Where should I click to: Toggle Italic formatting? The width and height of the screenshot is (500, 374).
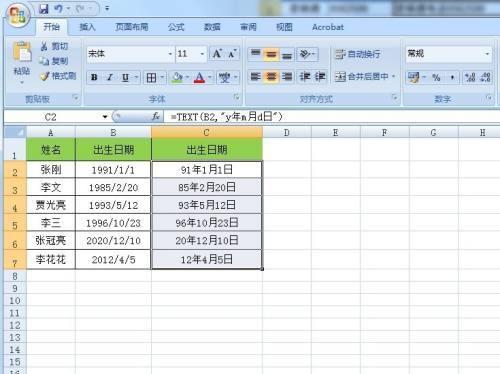110,78
